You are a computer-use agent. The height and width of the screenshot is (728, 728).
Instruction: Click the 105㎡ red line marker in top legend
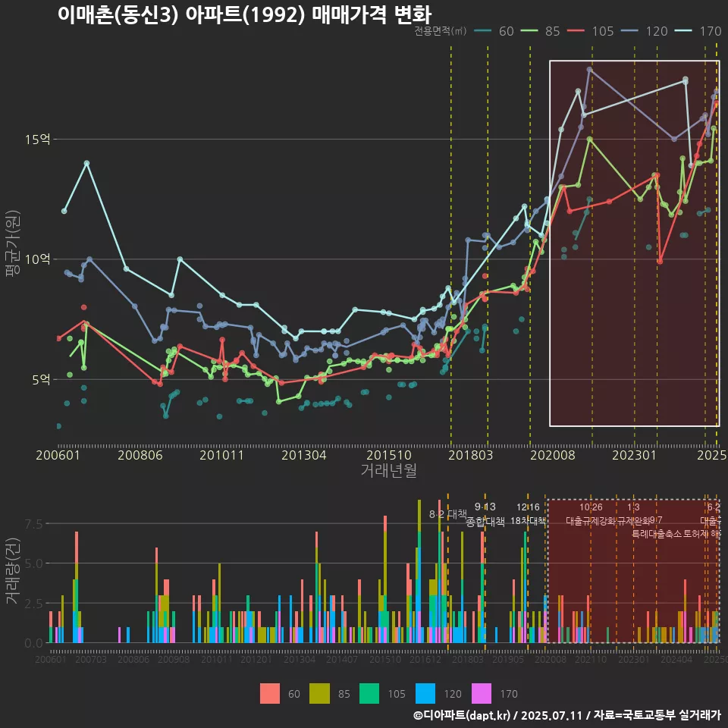coord(576,31)
